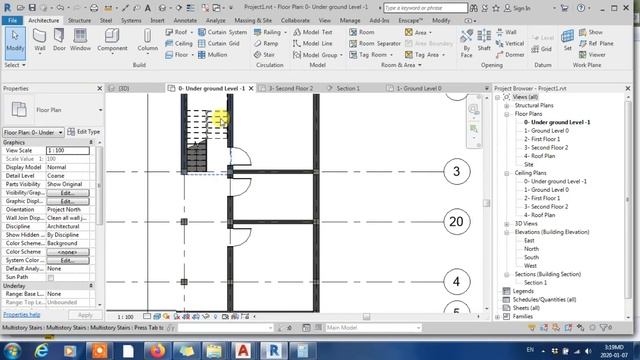Open the Main Model design option dropdown
This screenshot has height=360, width=640.
[373, 328]
